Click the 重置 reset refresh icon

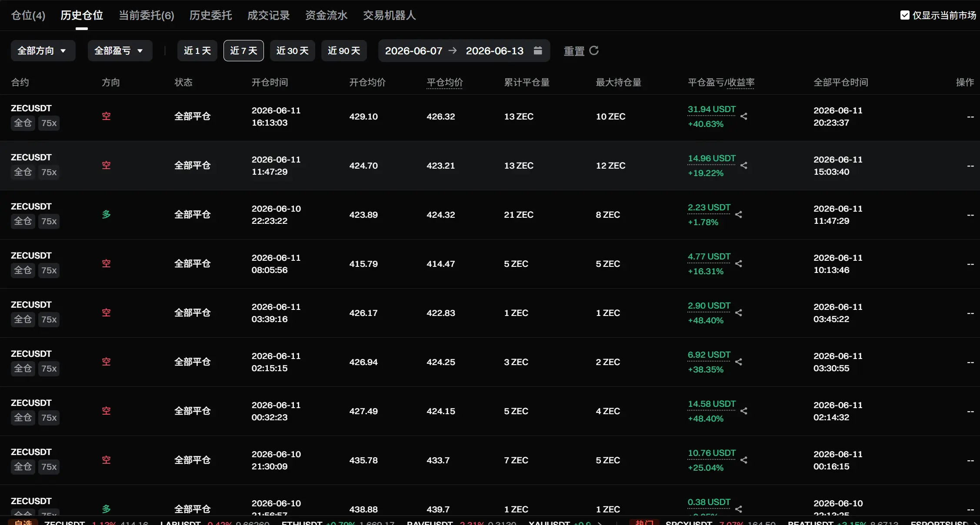click(594, 50)
